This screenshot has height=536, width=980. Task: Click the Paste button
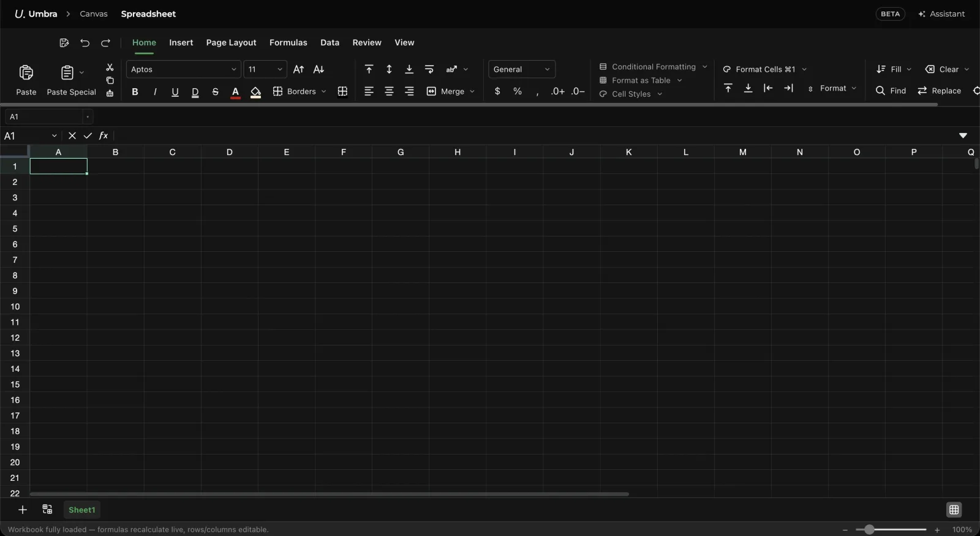26,80
